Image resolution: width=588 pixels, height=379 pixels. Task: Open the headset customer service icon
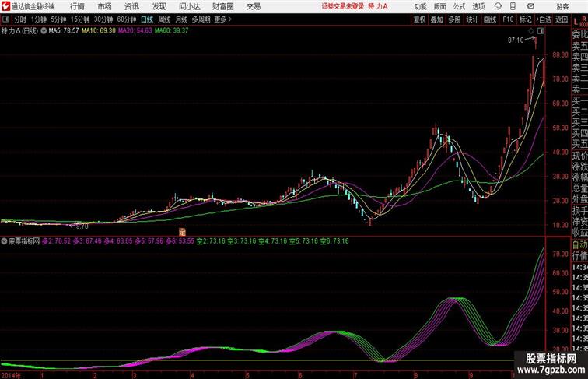pos(498,6)
